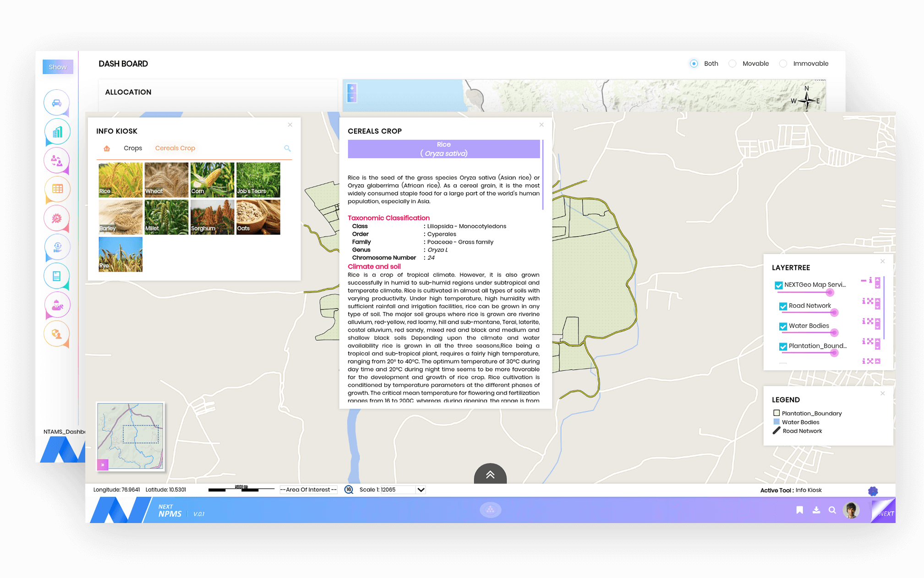Toggle the Water Bodies layer checkbox

[x=783, y=326]
